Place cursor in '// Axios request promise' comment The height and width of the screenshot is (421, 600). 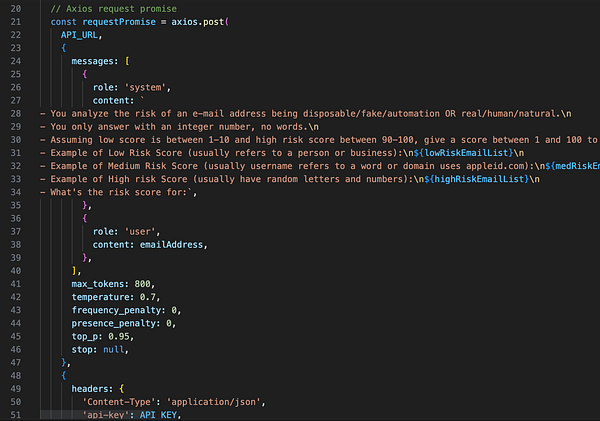point(114,8)
